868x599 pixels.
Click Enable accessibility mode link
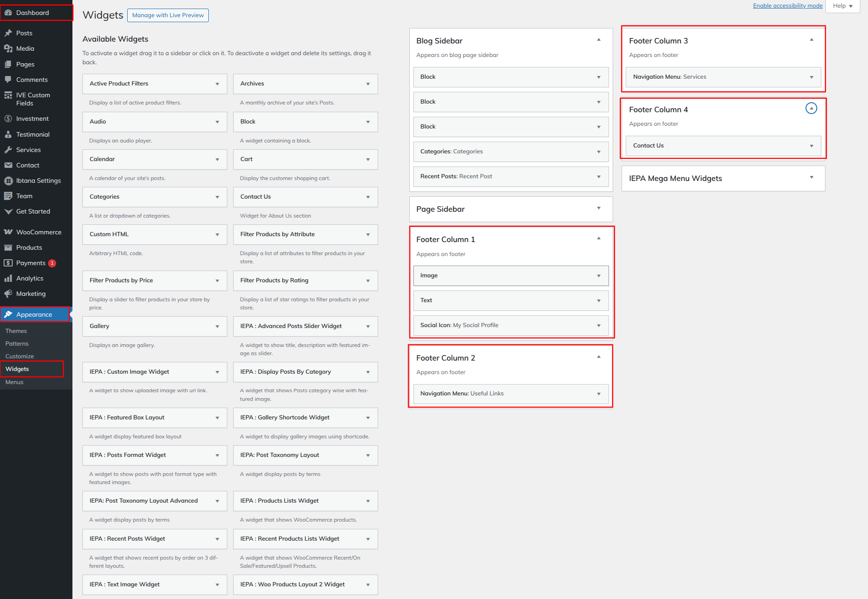787,6
